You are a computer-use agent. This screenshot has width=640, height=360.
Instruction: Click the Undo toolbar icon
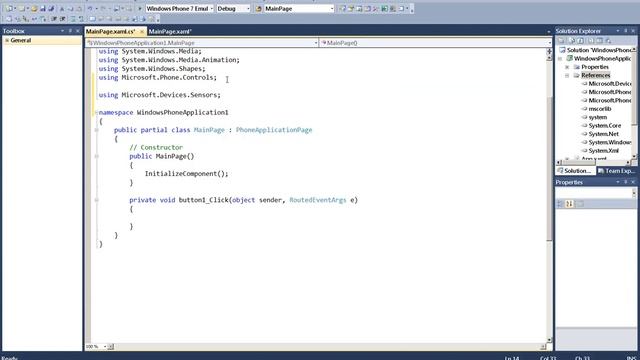pyautogui.click(x=90, y=9)
